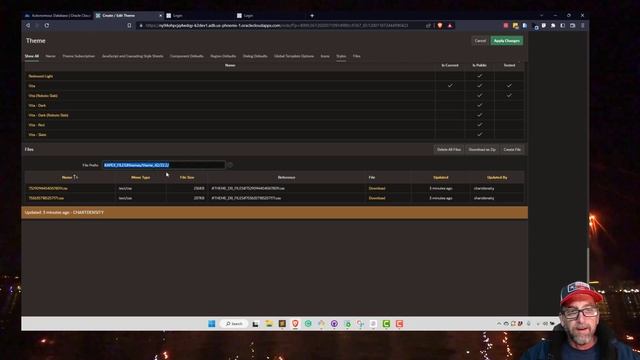Open File Explorer from the taskbar
Image resolution: width=640 pixels, height=360 pixels.
(269, 324)
